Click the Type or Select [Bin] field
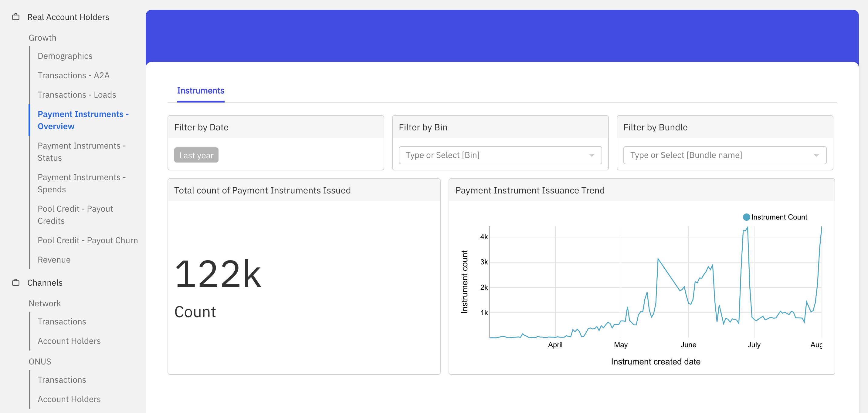Screen dimensions: 868x413 [x=500, y=155]
